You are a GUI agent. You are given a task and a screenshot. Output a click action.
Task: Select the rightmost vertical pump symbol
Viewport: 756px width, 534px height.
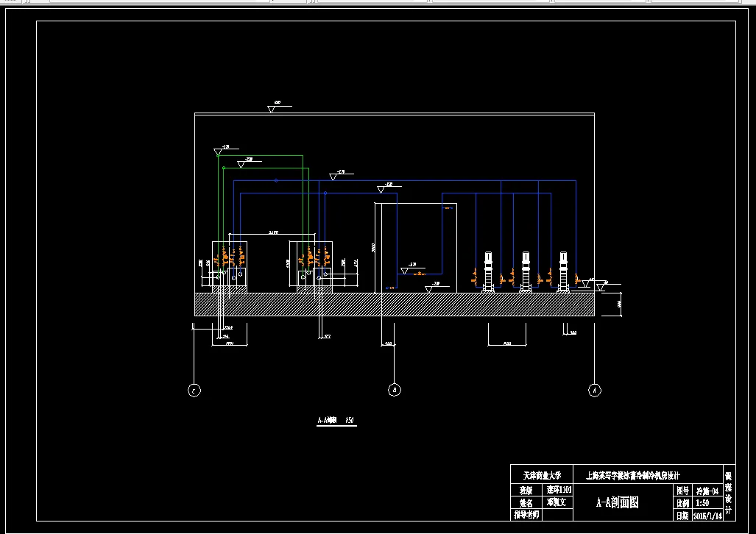pos(563,272)
